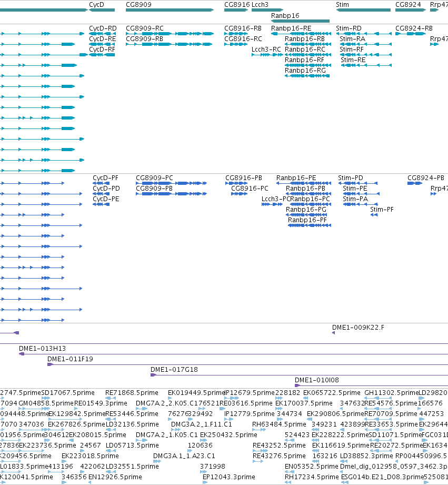Viewport: 448px width, 485px height.
Task: Select transcript CG8924-RB
Action: click(x=414, y=28)
